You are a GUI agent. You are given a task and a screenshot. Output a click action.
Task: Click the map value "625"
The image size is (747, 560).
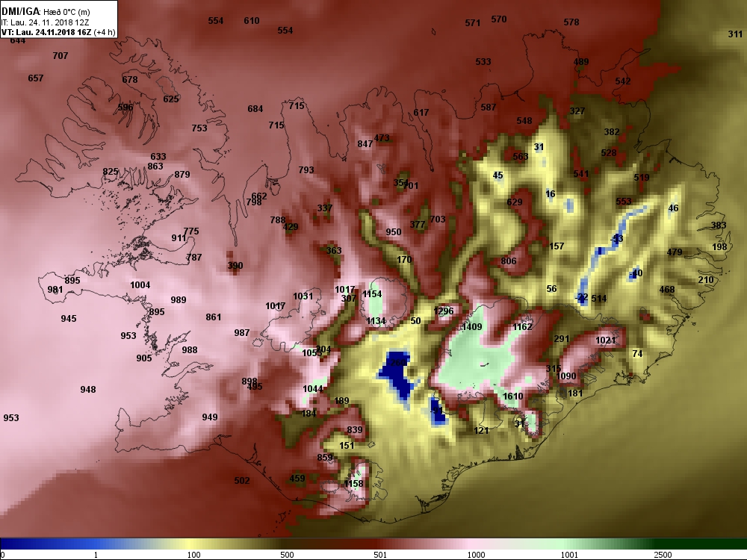[170, 99]
